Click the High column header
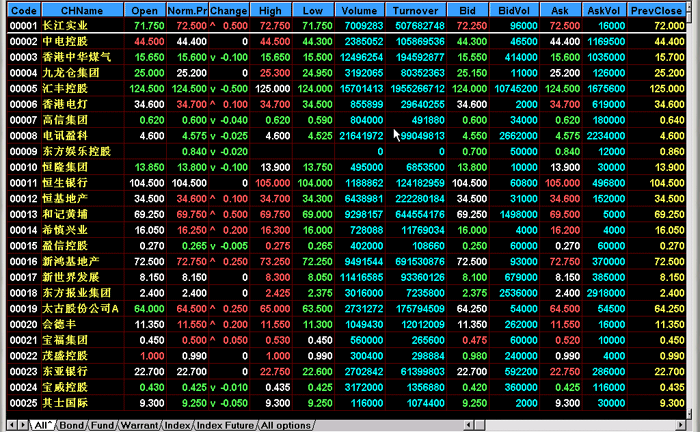700x432 pixels. click(271, 10)
